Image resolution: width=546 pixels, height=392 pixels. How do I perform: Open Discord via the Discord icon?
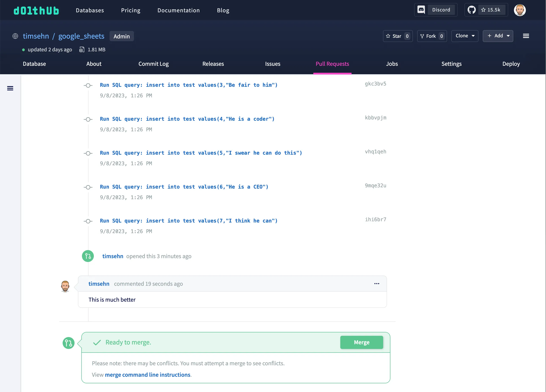point(421,10)
